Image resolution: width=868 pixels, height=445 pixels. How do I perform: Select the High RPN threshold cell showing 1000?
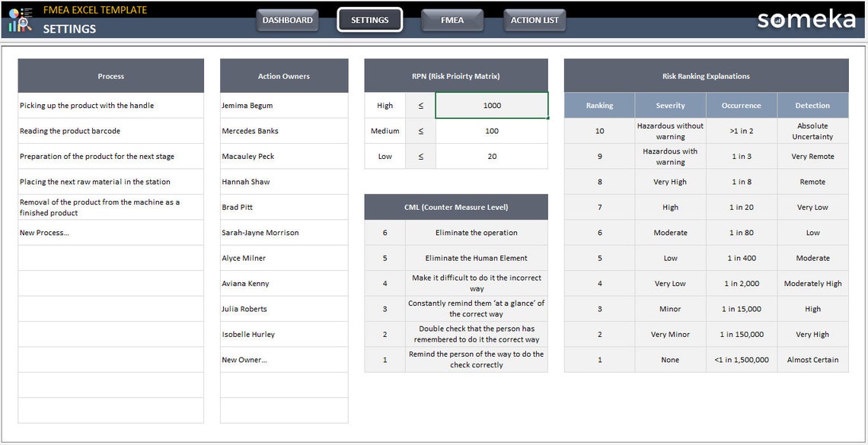click(x=491, y=106)
